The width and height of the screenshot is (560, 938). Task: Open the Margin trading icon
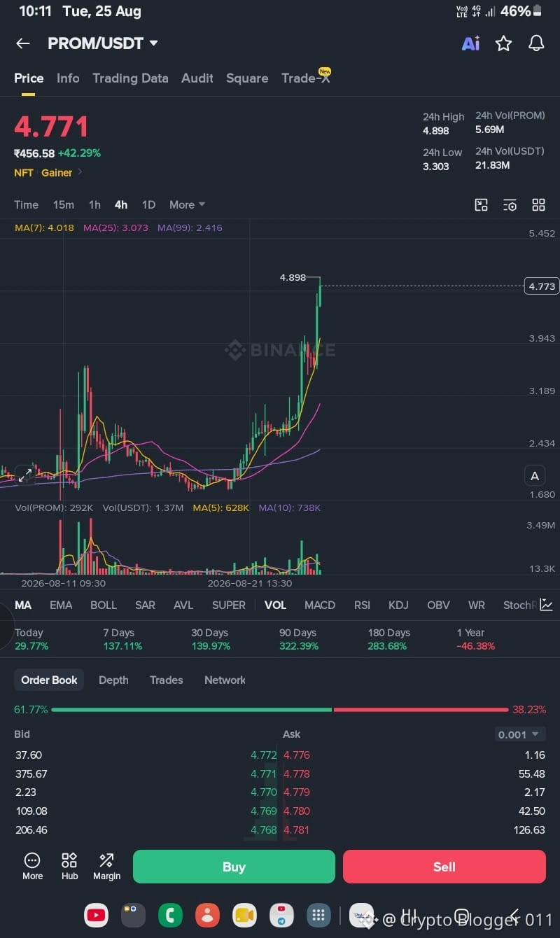click(x=106, y=867)
